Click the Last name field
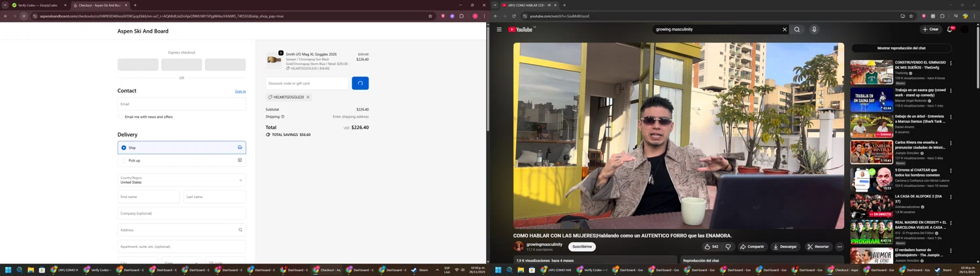This screenshot has width=980, height=276. tap(214, 197)
